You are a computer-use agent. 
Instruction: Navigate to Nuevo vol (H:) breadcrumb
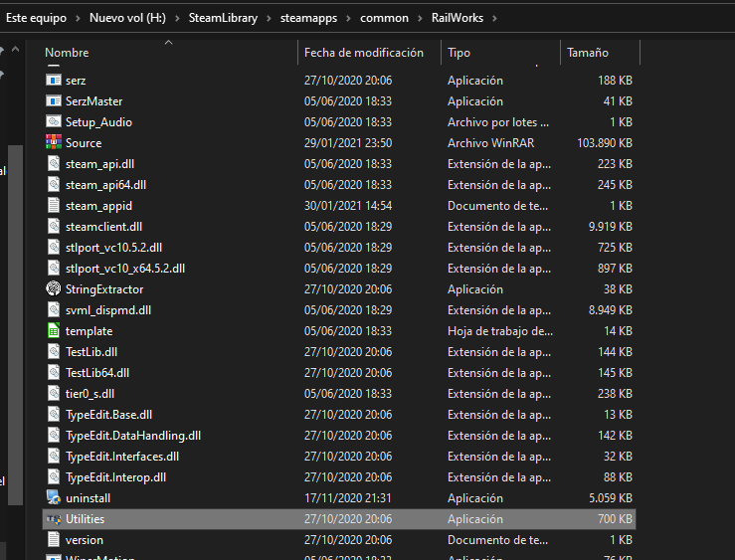(x=127, y=18)
